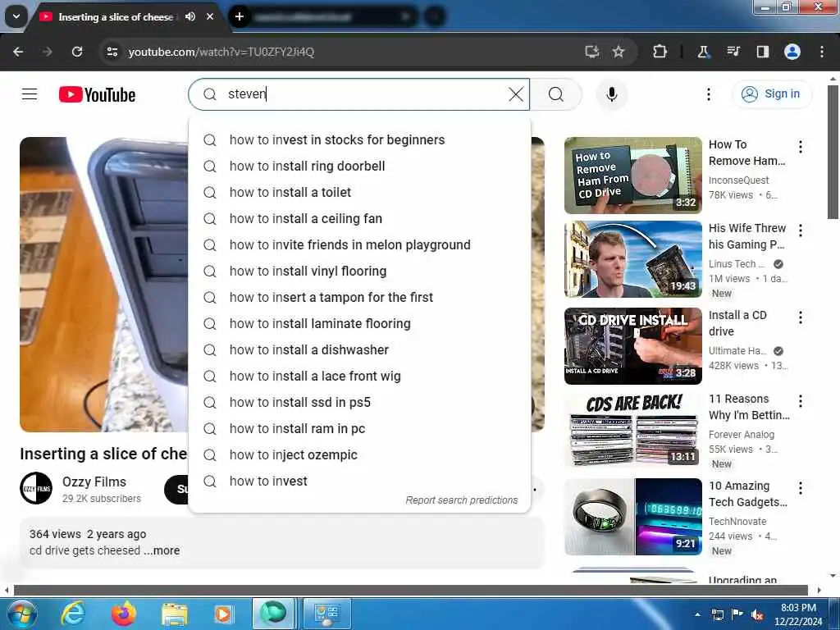Open the Ozzy Films channel name link
Screen dimensions: 840x630
(x=94, y=482)
